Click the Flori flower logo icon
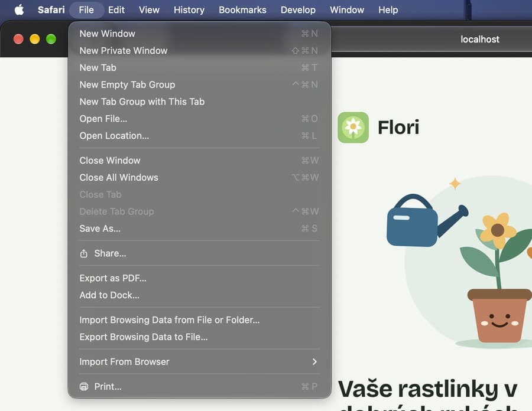Screen dimensions: 532x411 [x=353, y=128]
